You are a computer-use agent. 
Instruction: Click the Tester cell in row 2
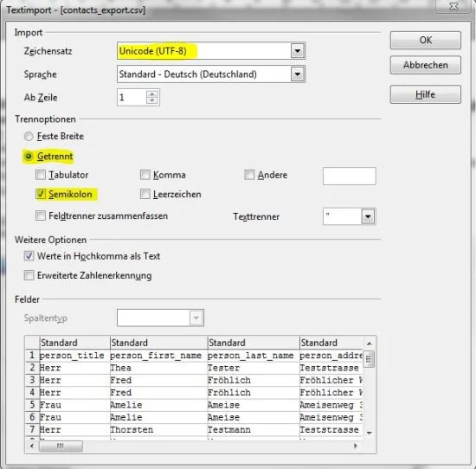pos(254,368)
